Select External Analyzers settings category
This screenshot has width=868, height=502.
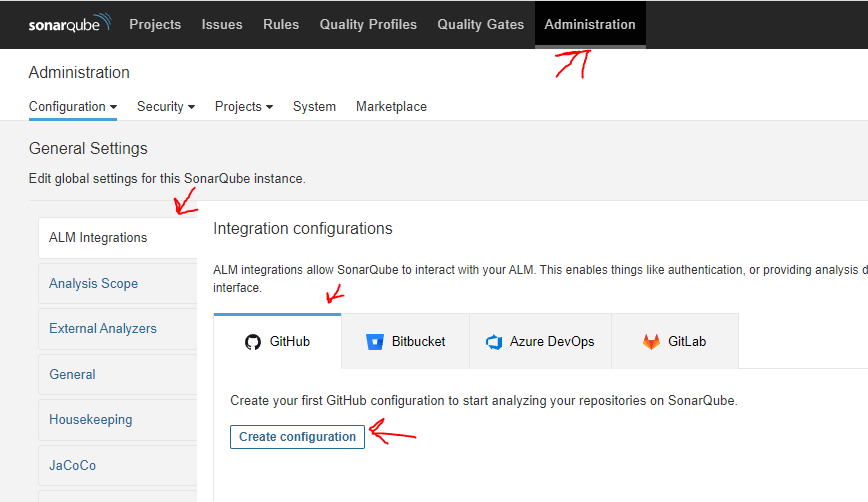(118, 329)
